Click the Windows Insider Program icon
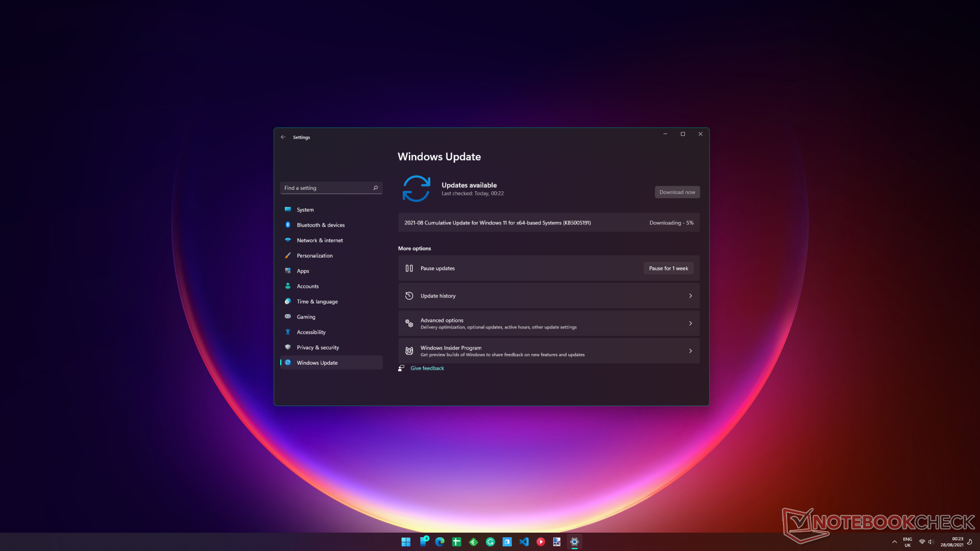 pos(409,350)
